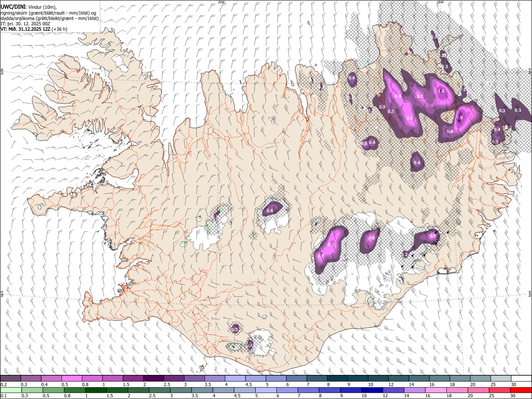Pick the darkest purple legend swatch labeled 2
This screenshot has height=399, width=532.
[x=153, y=379]
